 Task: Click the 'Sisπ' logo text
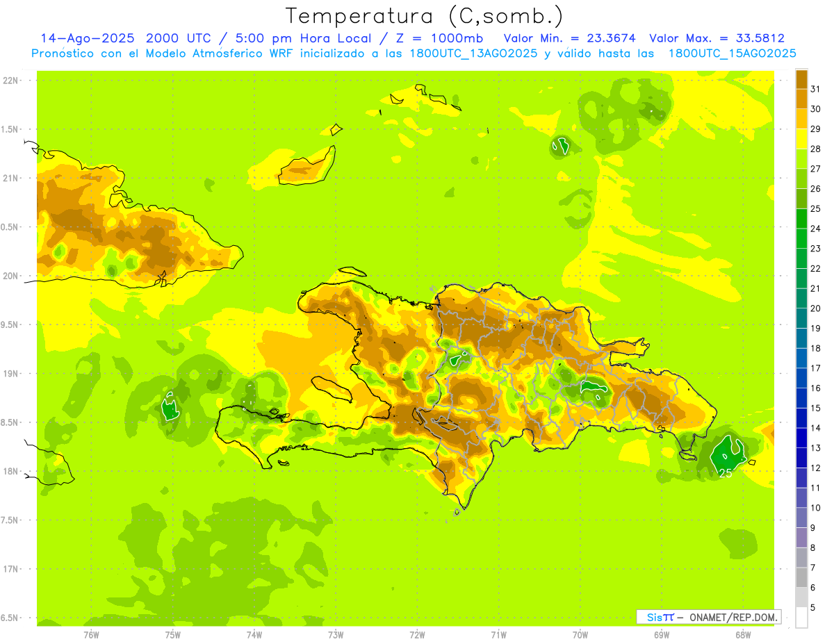[x=660, y=617]
